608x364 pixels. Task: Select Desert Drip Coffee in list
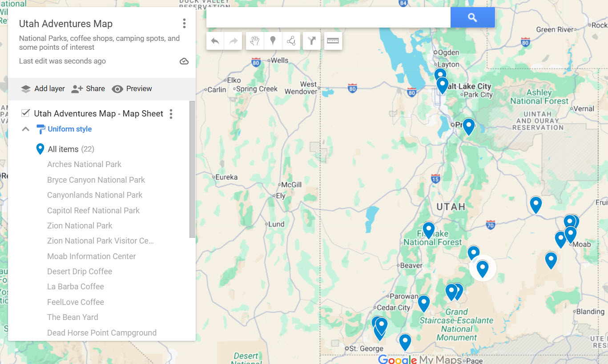pos(80,272)
